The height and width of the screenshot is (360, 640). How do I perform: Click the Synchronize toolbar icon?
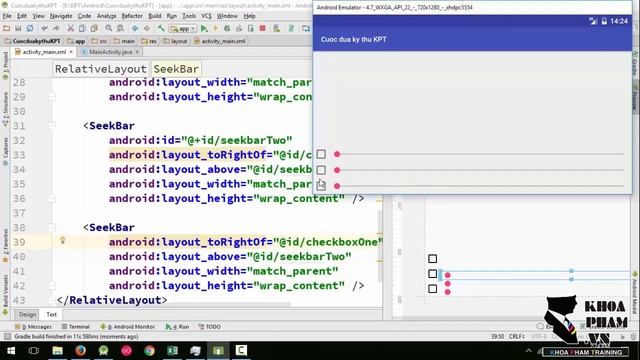coord(30,28)
